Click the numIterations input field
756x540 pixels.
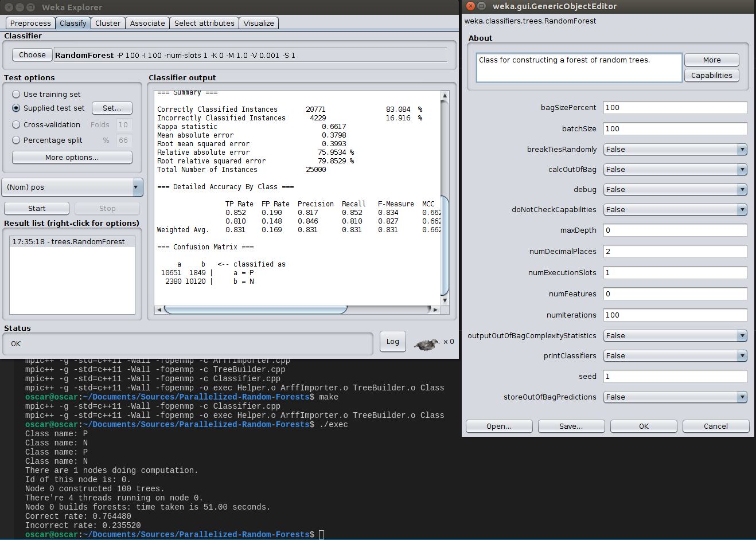[675, 315]
